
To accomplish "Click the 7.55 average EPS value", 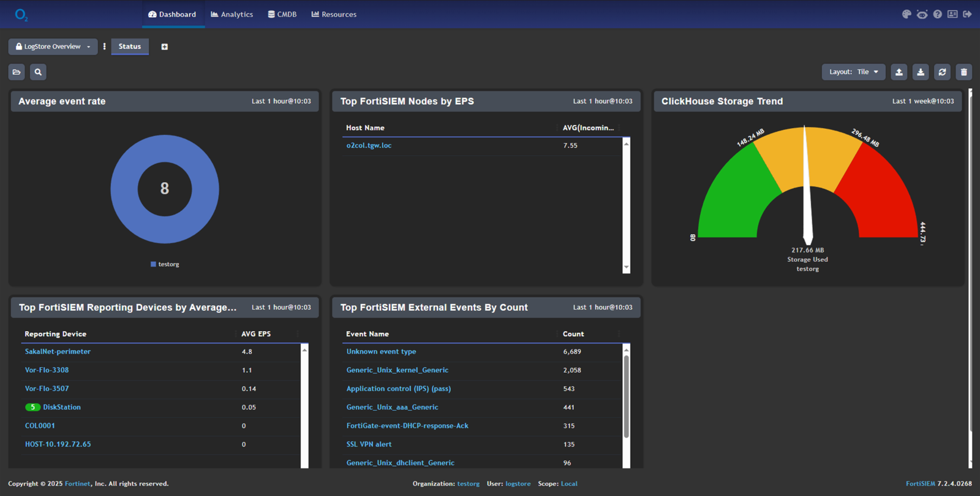I will point(570,145).
